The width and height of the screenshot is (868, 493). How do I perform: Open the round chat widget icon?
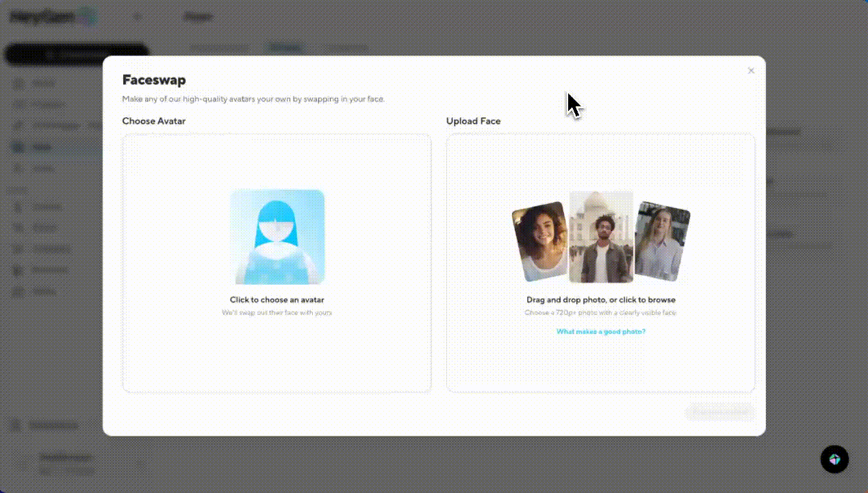(x=834, y=459)
